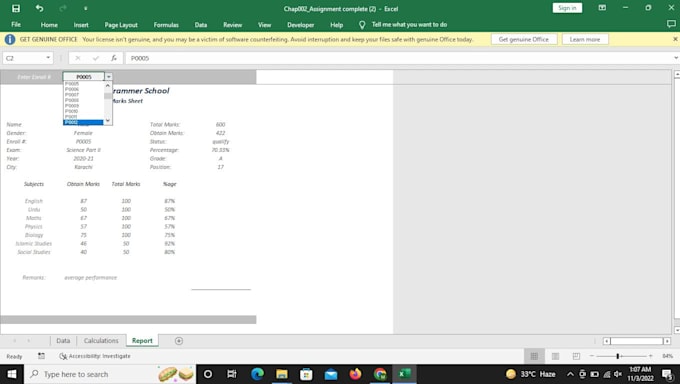Open the Help tab
This screenshot has width=680, height=384.
pyautogui.click(x=337, y=25)
